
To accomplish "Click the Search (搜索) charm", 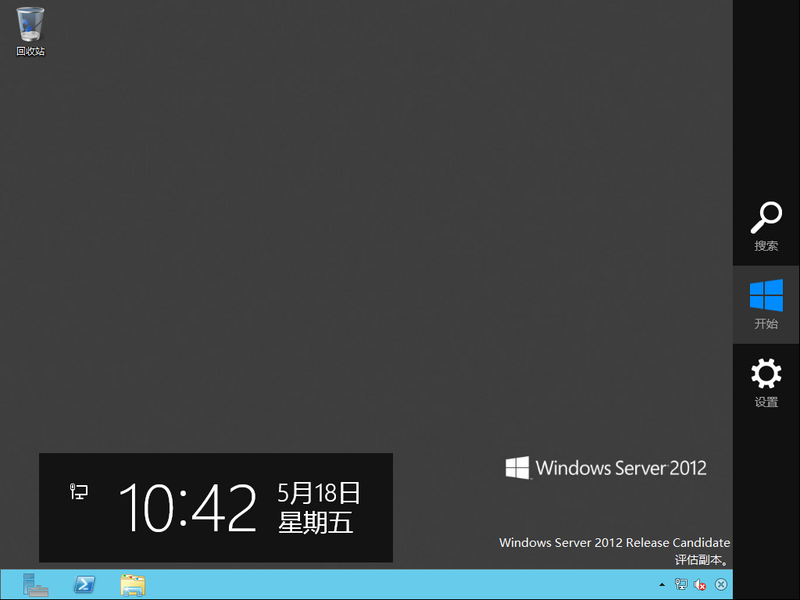I will pos(766,227).
